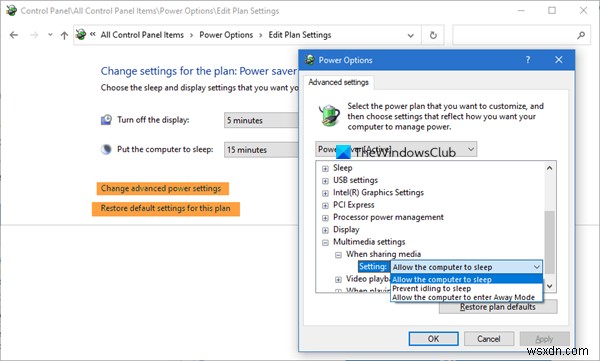The image size is (600, 361).
Task: Expand the Processor power management node
Action: pyautogui.click(x=325, y=218)
